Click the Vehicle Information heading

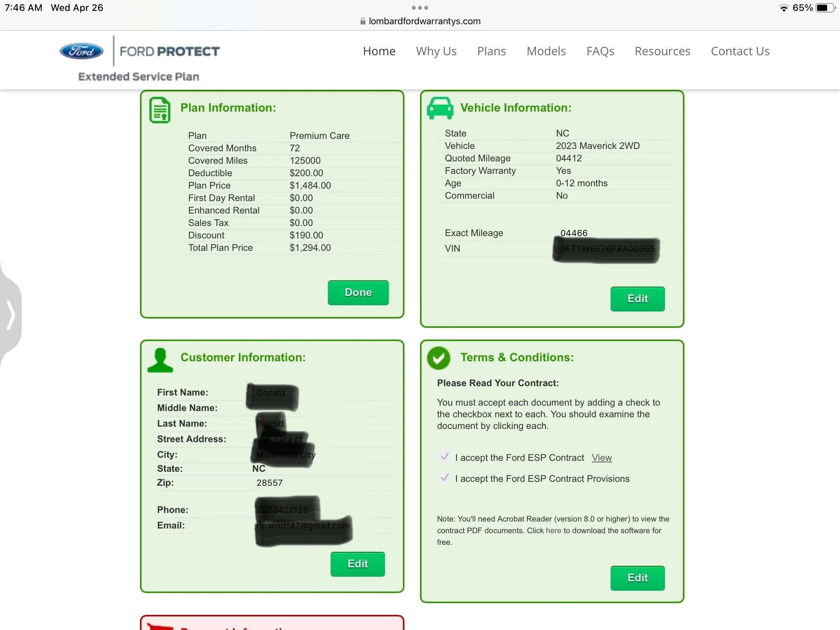[516, 108]
